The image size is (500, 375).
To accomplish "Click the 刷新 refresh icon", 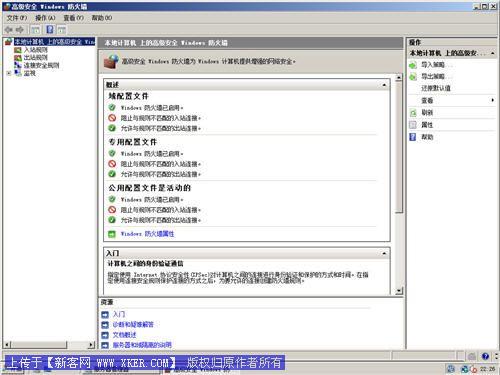I will (x=413, y=113).
